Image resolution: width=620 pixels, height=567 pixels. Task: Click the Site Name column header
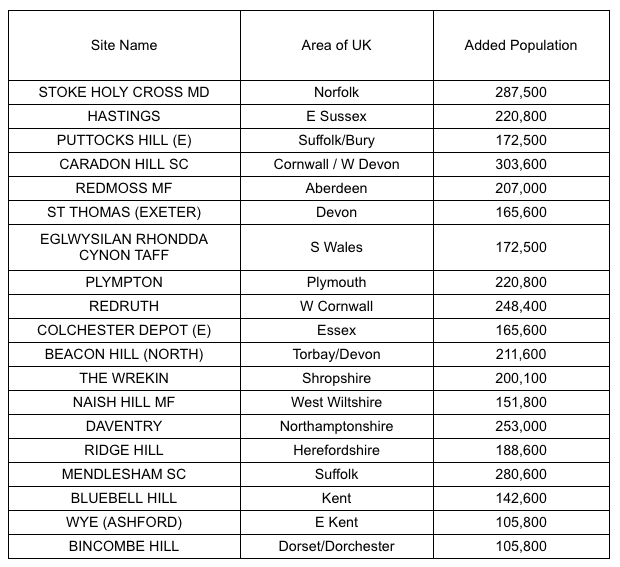124,45
